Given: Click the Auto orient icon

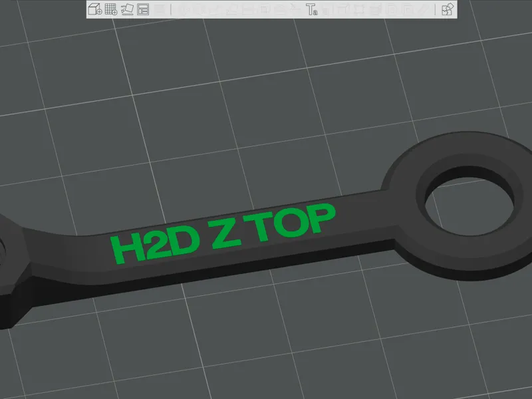Looking at the screenshot, I should pyautogui.click(x=127, y=9).
